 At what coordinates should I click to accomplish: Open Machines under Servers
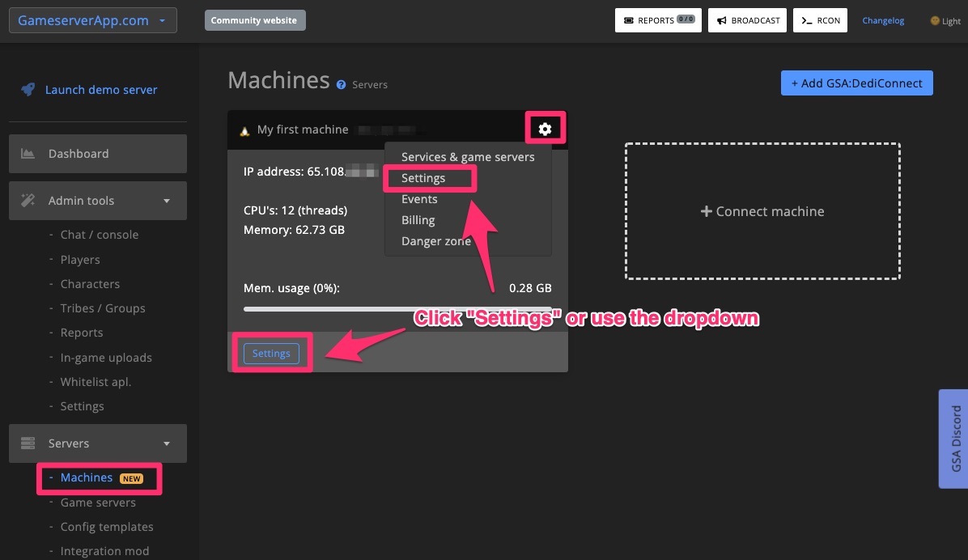[x=86, y=478]
